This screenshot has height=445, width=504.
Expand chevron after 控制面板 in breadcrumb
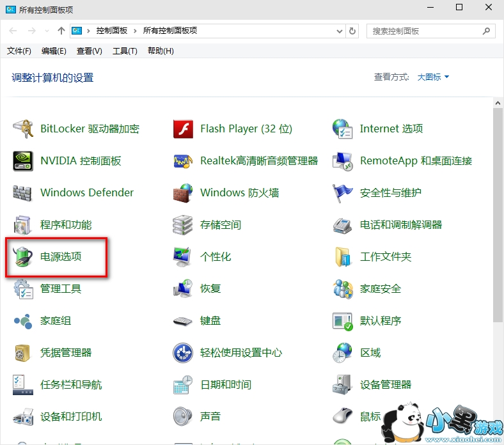135,31
